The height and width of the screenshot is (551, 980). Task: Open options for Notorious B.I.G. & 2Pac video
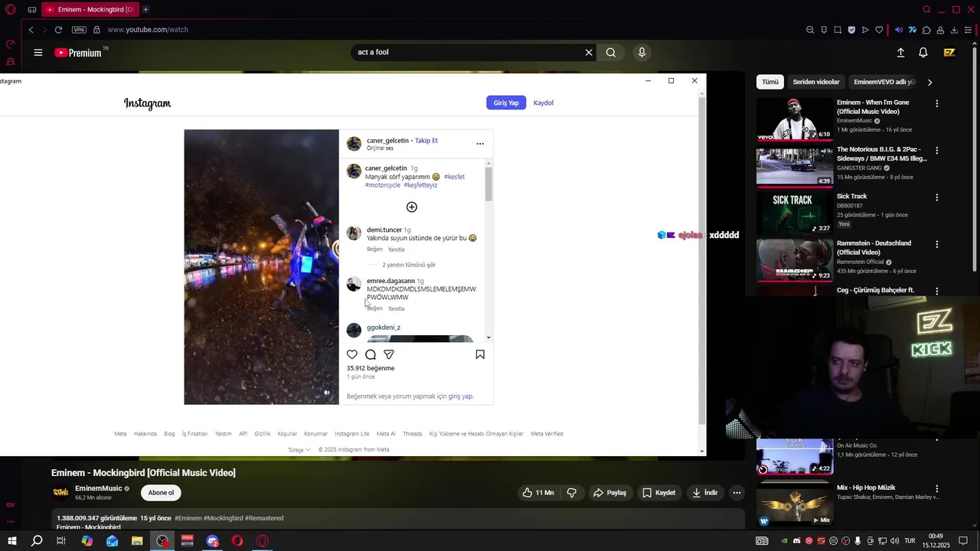point(936,151)
